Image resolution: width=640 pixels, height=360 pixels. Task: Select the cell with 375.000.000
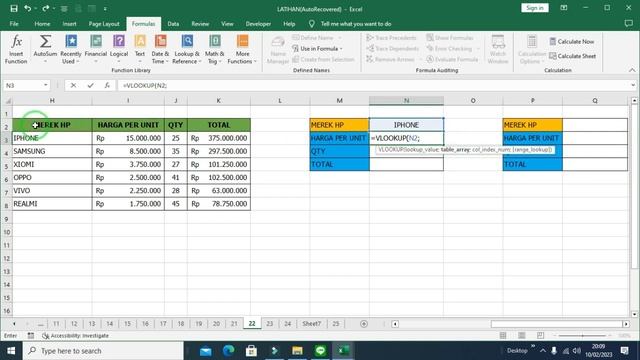(x=219, y=138)
